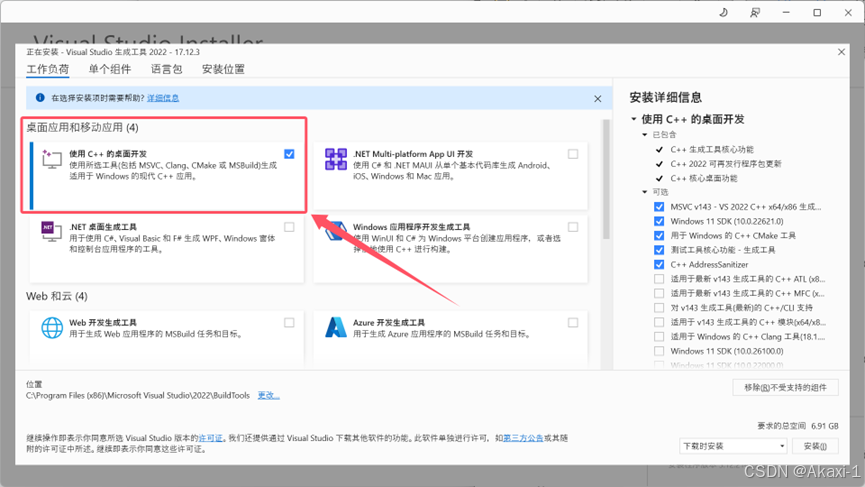The width and height of the screenshot is (865, 487).
Task: Close the installer dialog with X
Action: point(841,52)
